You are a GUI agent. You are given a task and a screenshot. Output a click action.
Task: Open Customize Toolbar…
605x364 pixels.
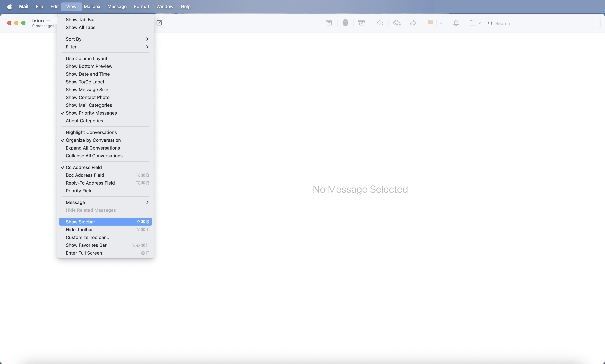pos(106,237)
